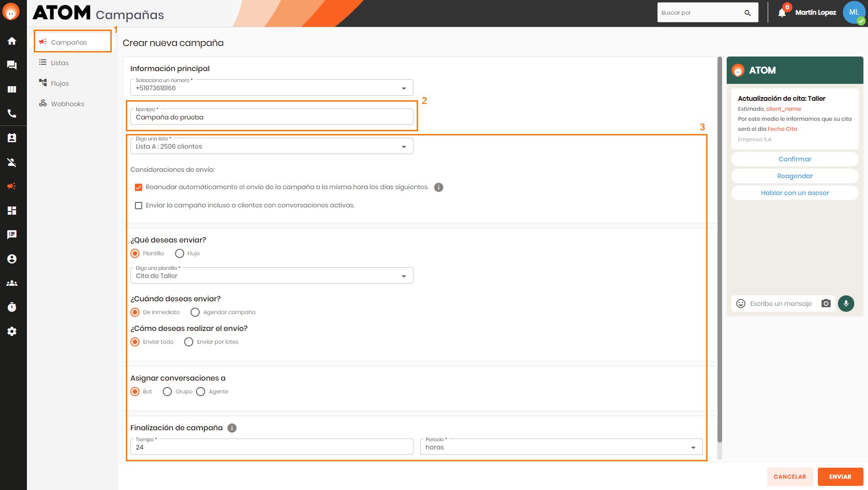Screen dimensions: 868x490
Task: Open the contacts book sidebar icon
Action: click(12, 138)
